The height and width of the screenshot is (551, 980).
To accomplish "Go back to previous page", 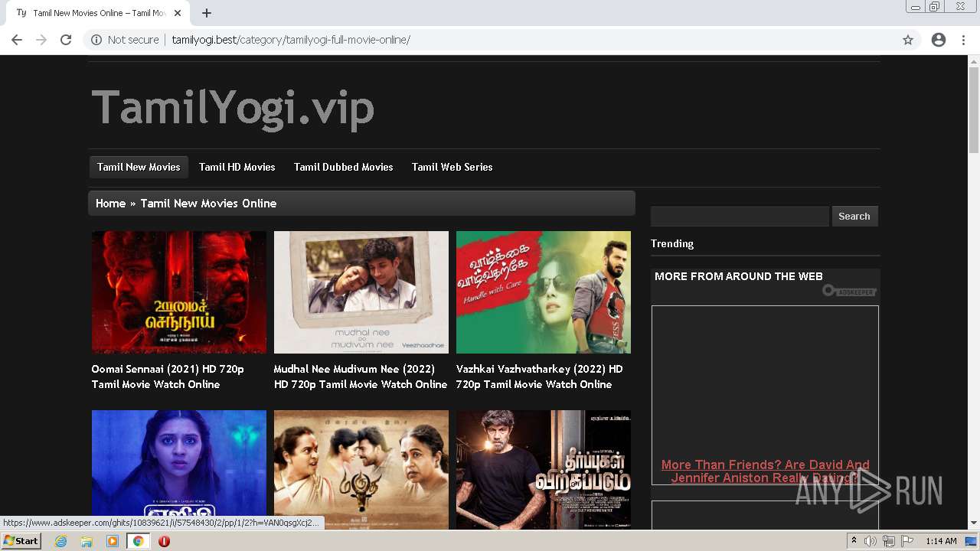I will (x=17, y=40).
